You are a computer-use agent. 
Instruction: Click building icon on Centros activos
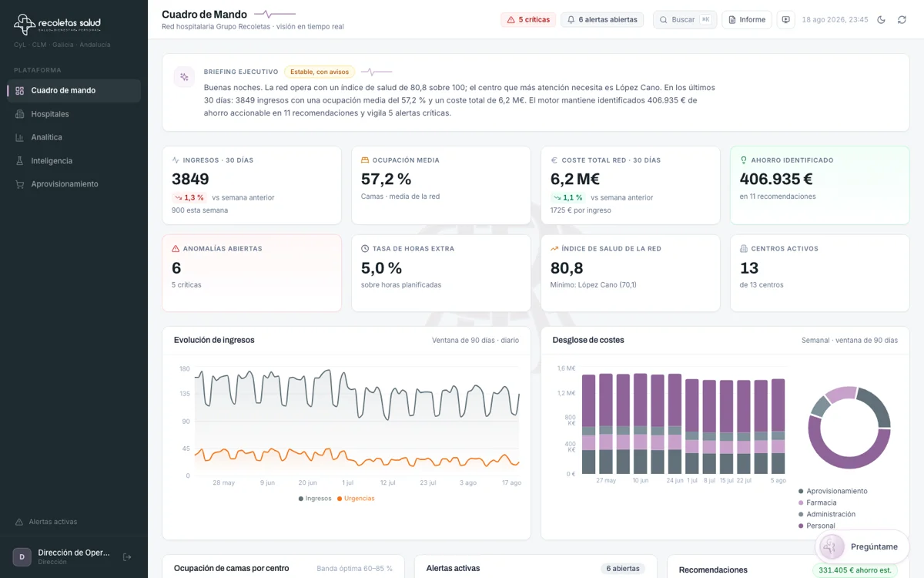pos(744,249)
